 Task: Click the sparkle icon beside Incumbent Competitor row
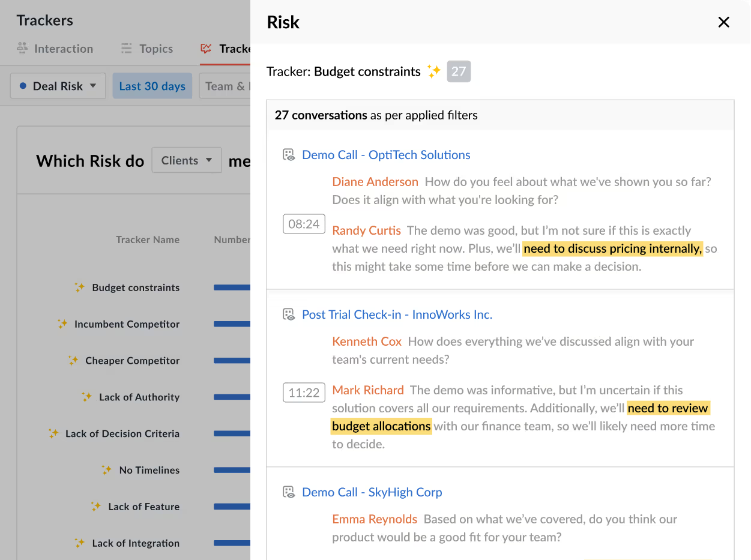62,324
